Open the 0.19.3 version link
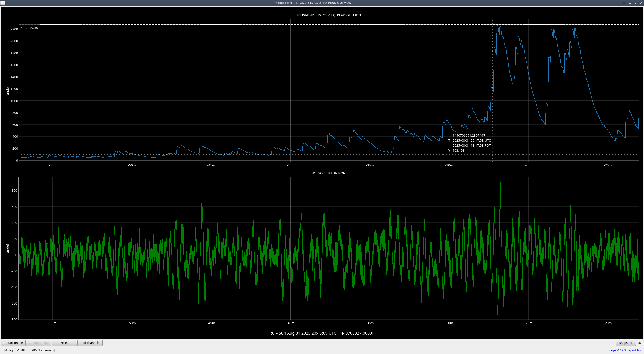The width and height of the screenshot is (644, 354). coord(621,350)
